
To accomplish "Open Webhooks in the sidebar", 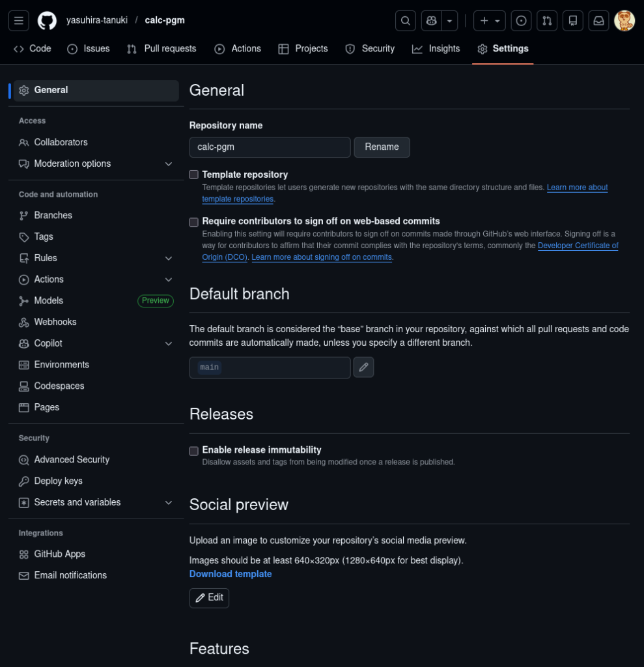I will (55, 322).
